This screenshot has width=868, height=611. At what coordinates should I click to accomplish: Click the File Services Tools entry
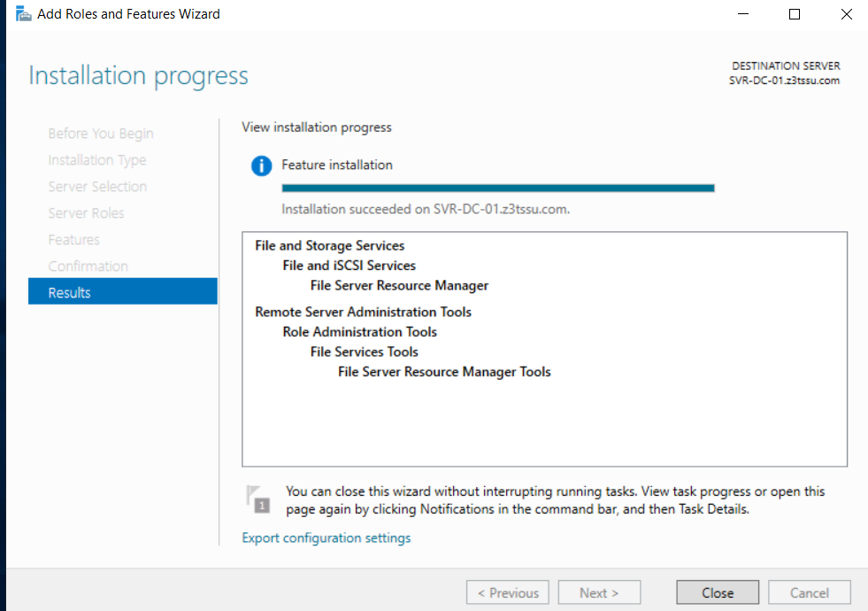coord(364,352)
